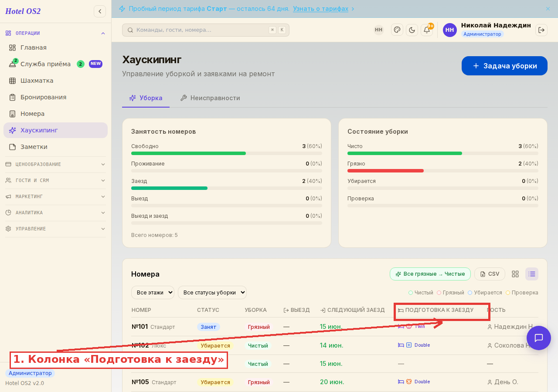
Task: Open the Узнать о тарифах link
Action: [x=320, y=9]
